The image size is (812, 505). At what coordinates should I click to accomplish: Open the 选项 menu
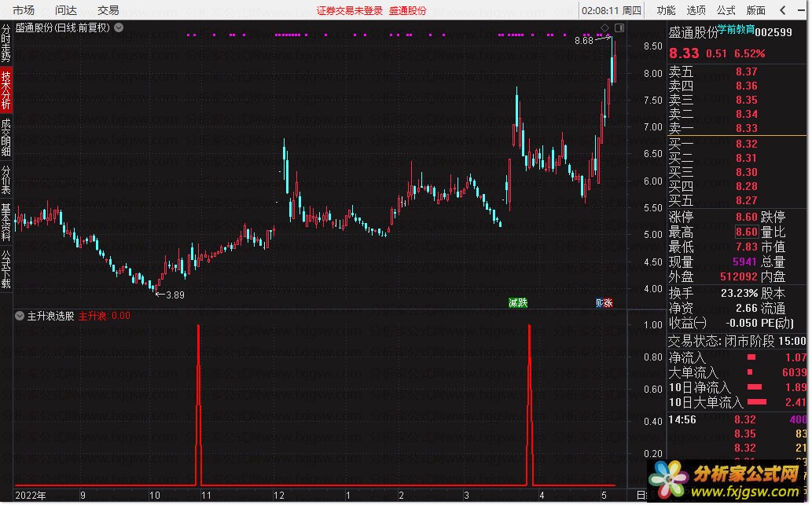click(x=696, y=10)
